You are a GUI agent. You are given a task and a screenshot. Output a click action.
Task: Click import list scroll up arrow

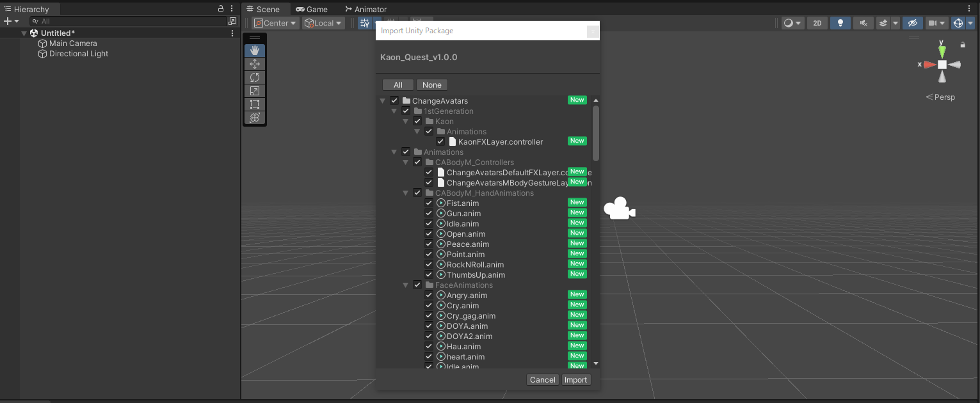coord(596,100)
